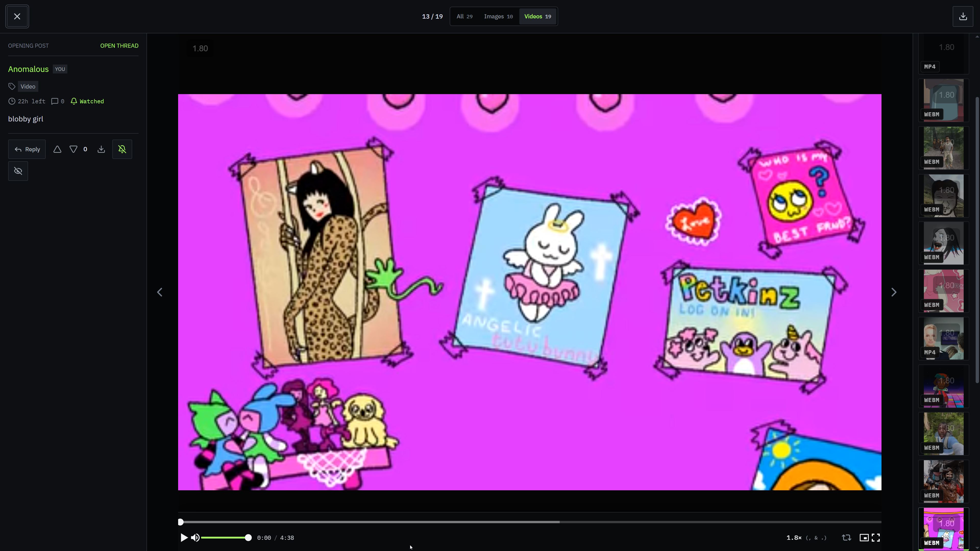The width and height of the screenshot is (980, 551).
Task: Open the man selfie in woods WEBM thumbnail
Action: click(944, 433)
